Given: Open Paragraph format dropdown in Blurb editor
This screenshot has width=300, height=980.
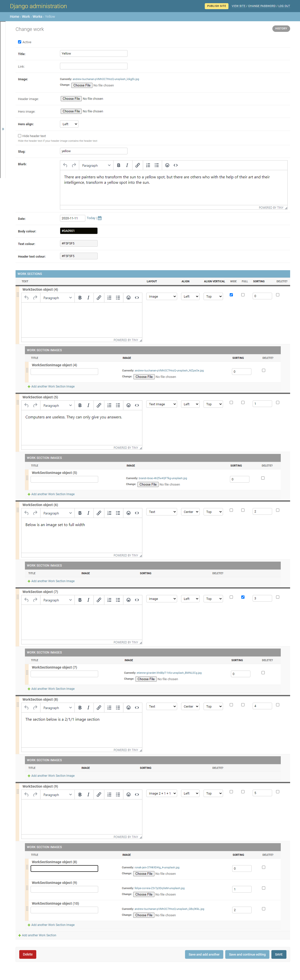Looking at the screenshot, I should coord(96,165).
